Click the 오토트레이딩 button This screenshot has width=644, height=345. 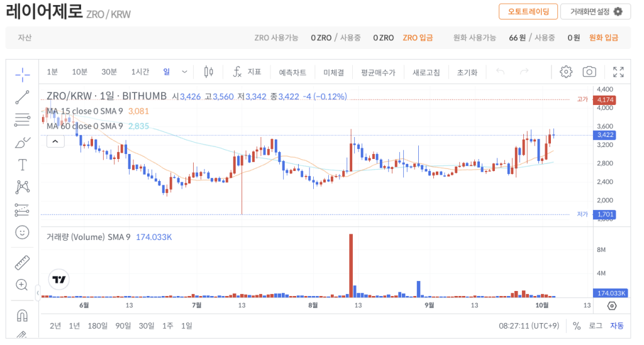click(x=528, y=12)
